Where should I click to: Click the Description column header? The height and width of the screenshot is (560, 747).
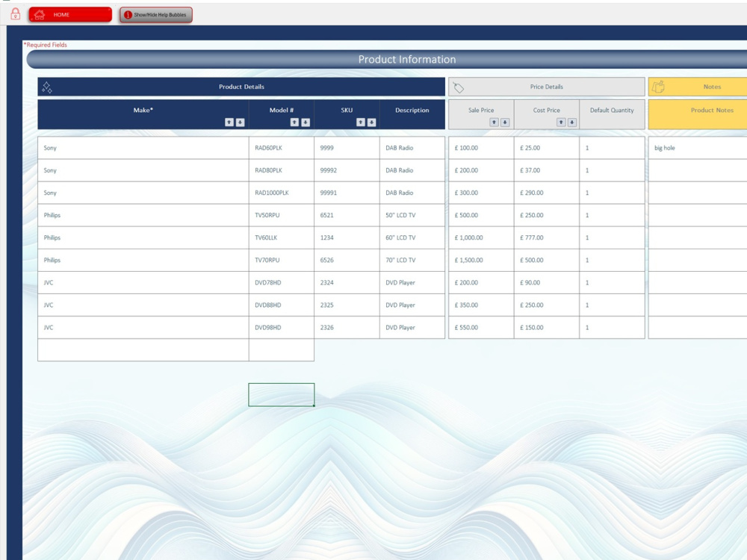(x=412, y=114)
